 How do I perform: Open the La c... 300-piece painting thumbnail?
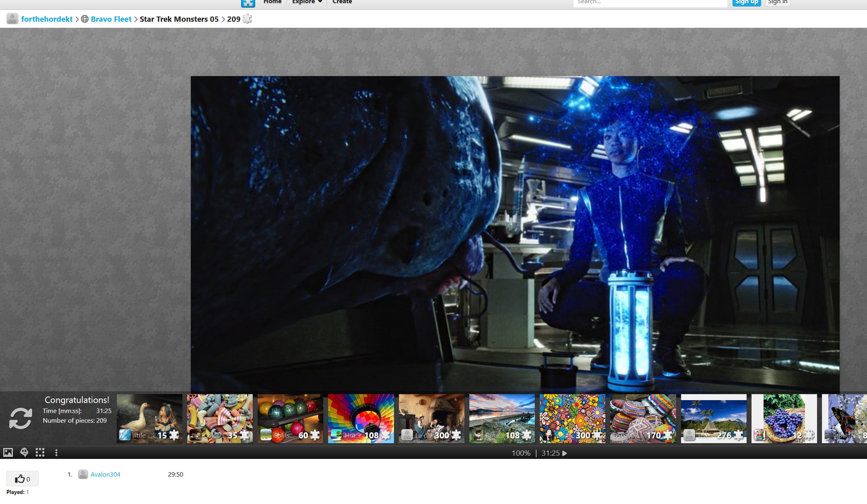[431, 419]
